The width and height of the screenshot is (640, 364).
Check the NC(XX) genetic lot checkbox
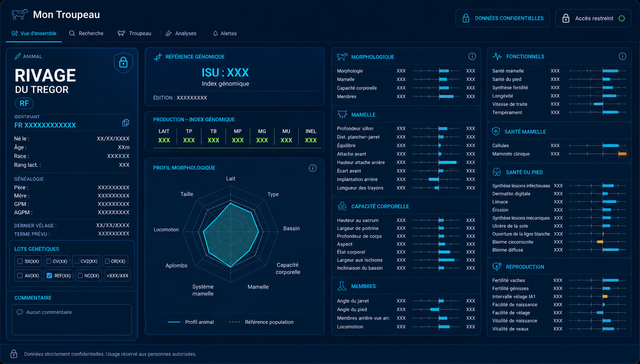80,276
